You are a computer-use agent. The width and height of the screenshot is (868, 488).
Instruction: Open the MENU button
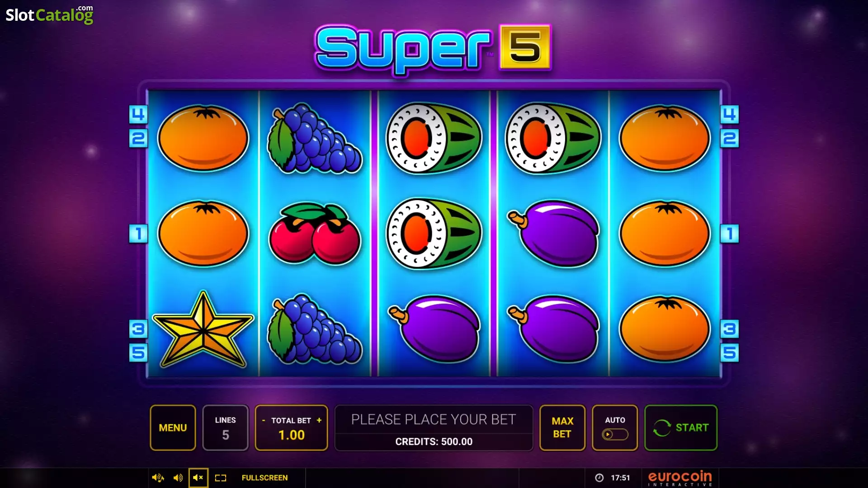click(173, 427)
